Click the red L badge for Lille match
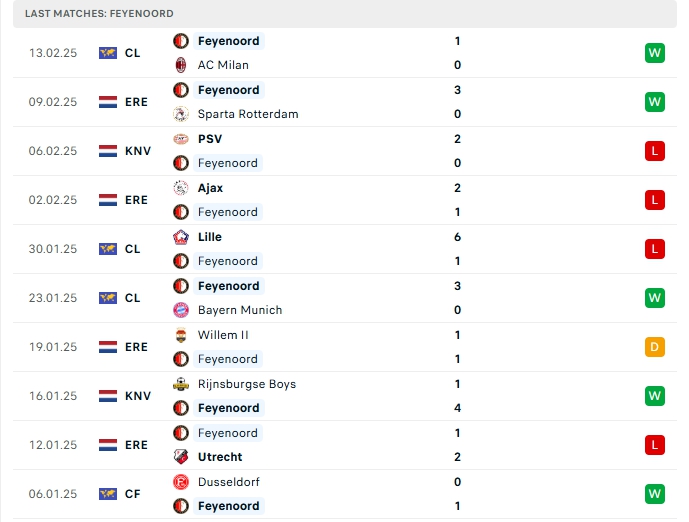 point(654,249)
